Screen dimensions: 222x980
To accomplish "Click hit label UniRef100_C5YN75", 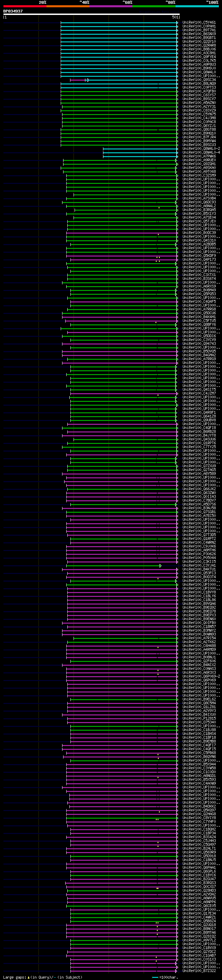I will tap(199, 114).
